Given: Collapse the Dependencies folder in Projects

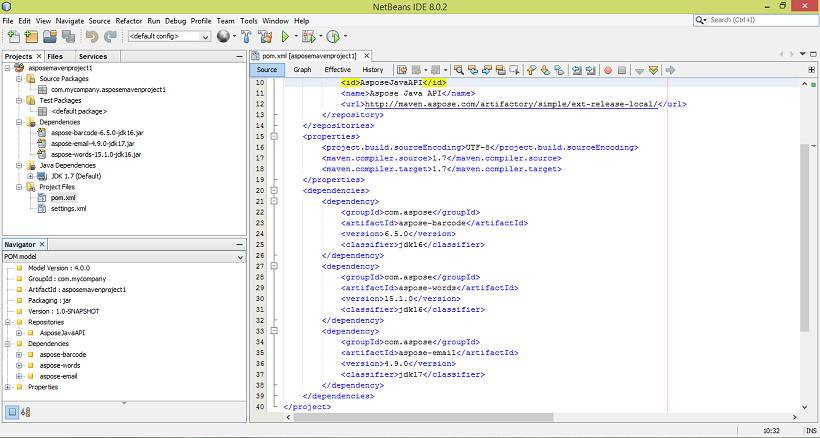Looking at the screenshot, I should point(19,122).
